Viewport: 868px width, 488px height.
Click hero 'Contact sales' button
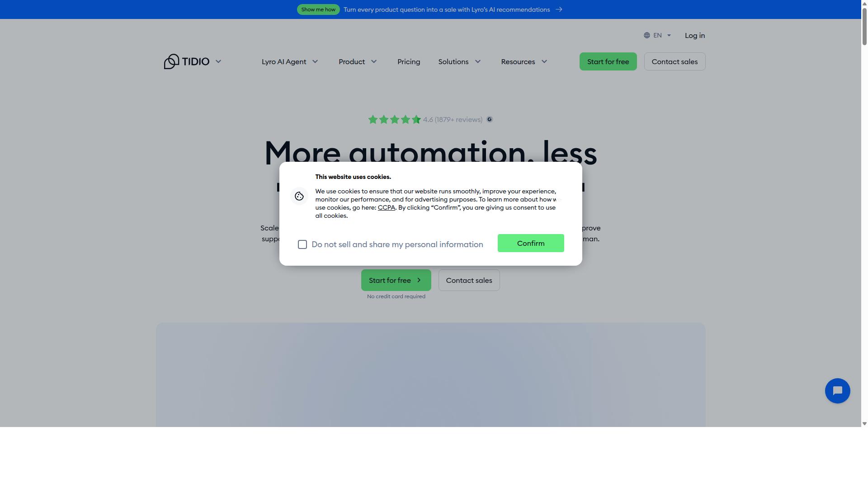469,280
